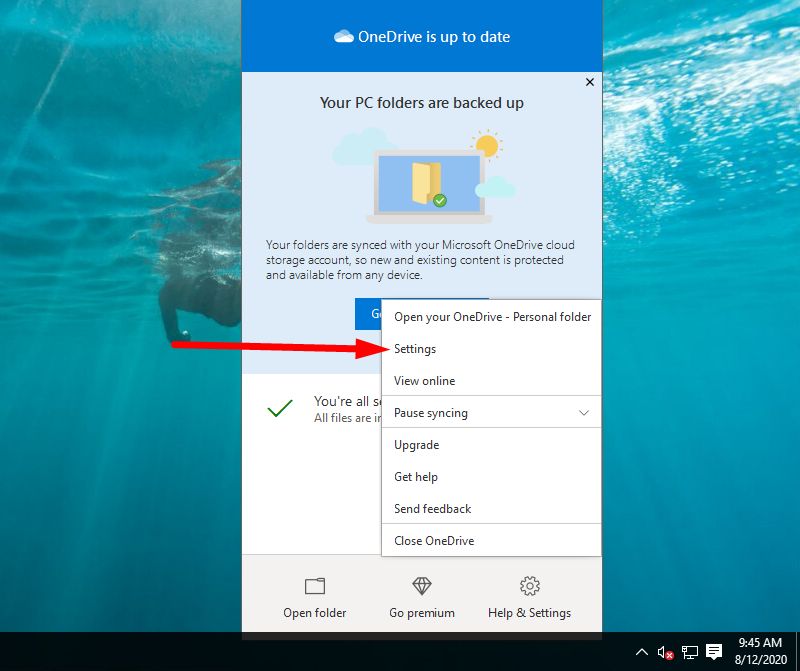Select Close OneDrive menu option
Image resolution: width=800 pixels, height=671 pixels.
coord(434,541)
